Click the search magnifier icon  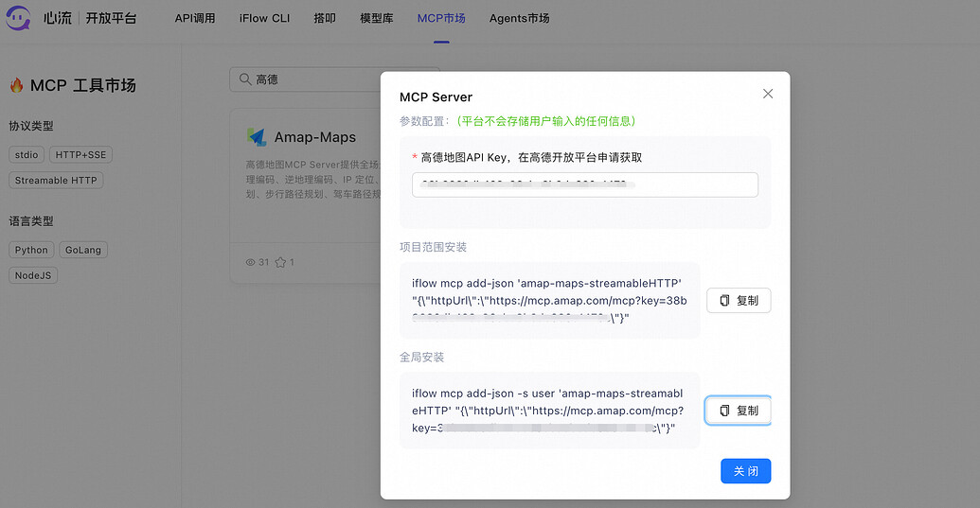(245, 79)
